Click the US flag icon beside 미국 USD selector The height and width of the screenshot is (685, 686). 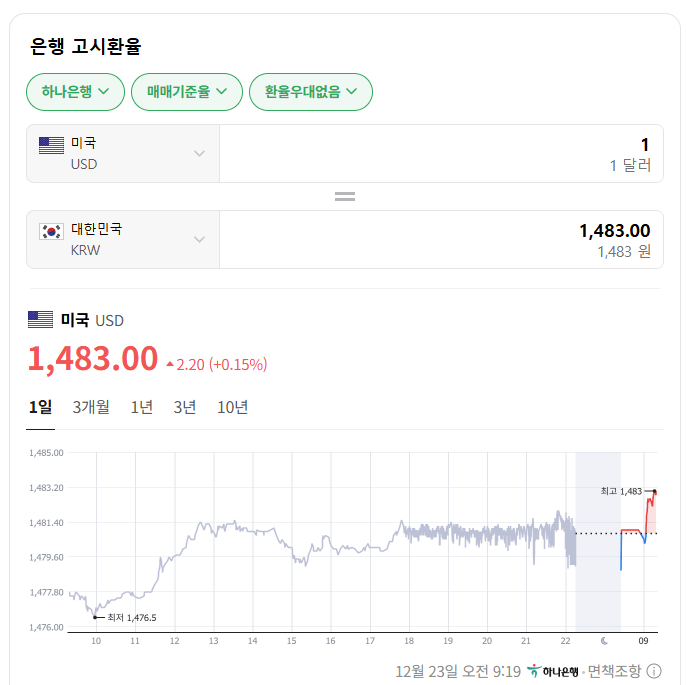pos(51,146)
